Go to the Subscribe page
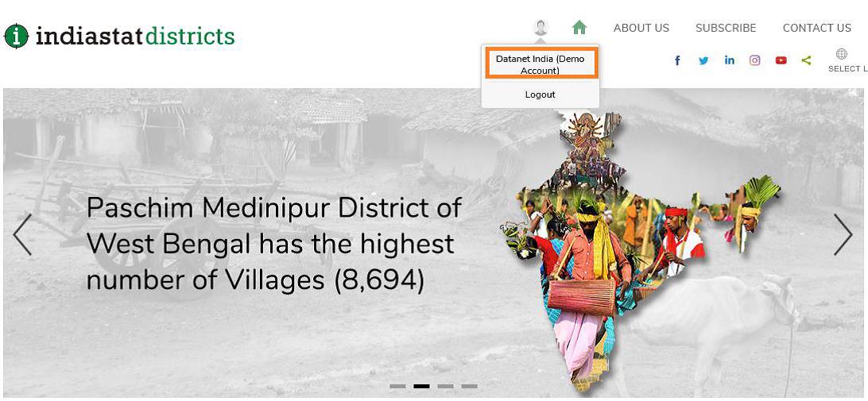This screenshot has height=401, width=868. pyautogui.click(x=726, y=29)
